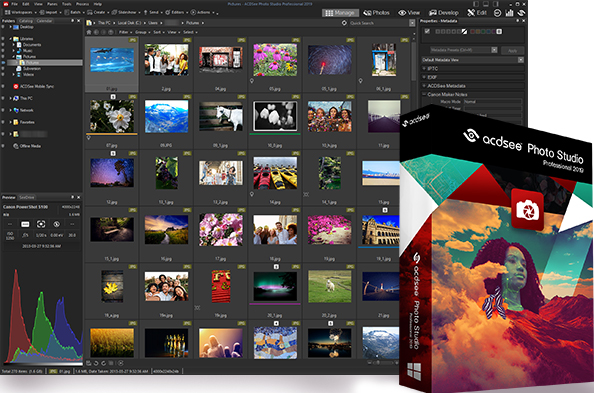Click the search target icon

pos(344,23)
